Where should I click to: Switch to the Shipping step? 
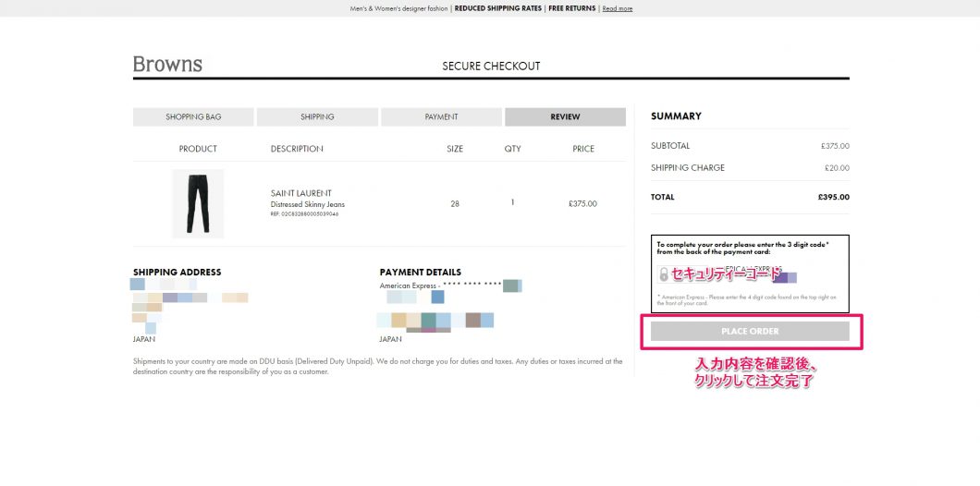[x=317, y=116]
